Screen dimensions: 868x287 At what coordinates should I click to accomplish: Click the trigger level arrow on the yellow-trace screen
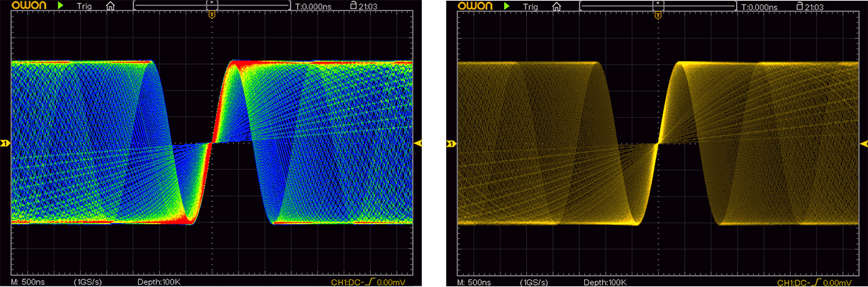(x=865, y=143)
